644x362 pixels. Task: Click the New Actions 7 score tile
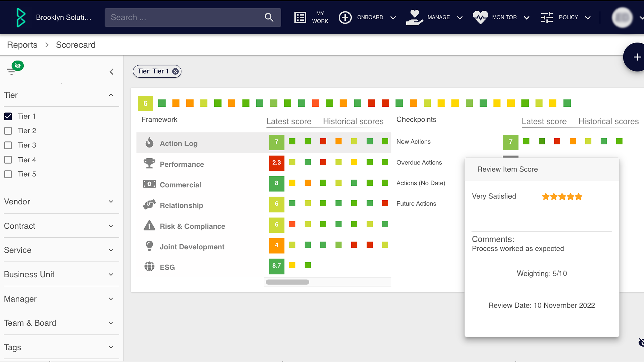(x=510, y=142)
